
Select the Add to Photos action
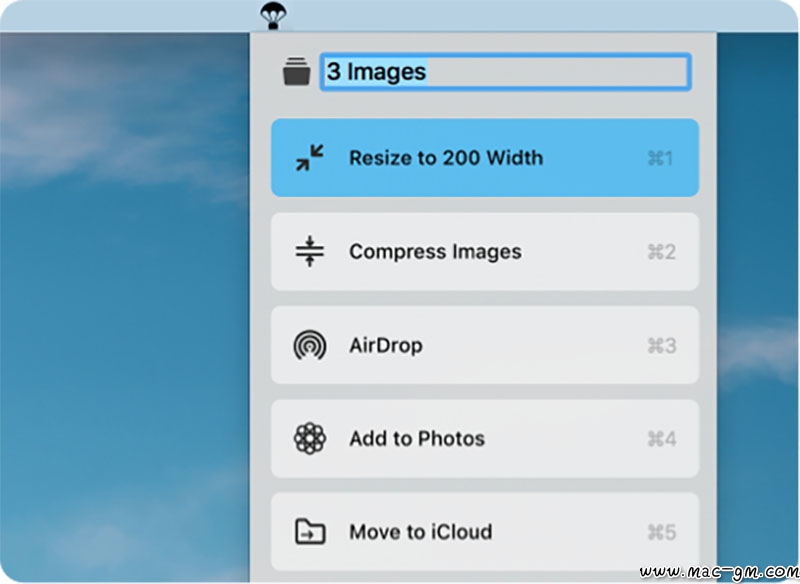(485, 439)
